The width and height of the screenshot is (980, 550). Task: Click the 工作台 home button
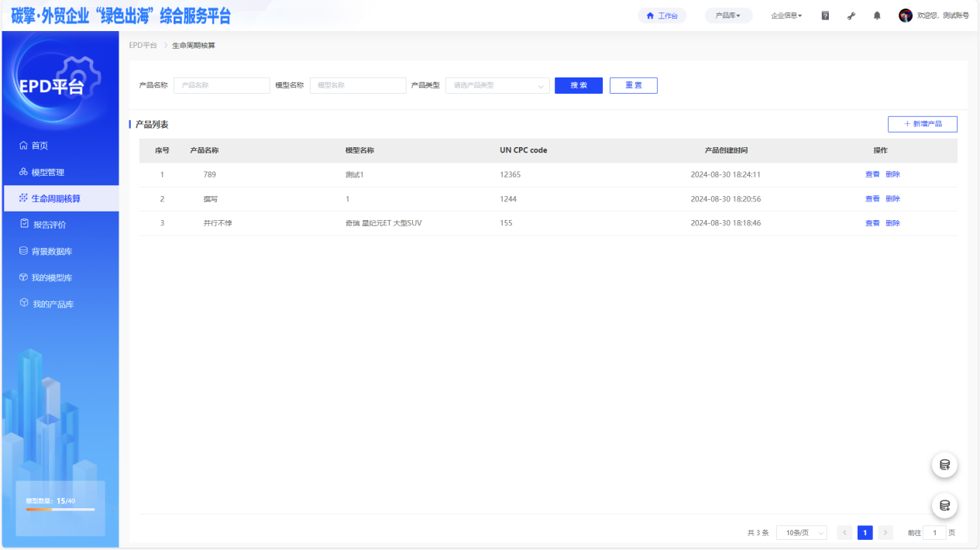coord(662,15)
